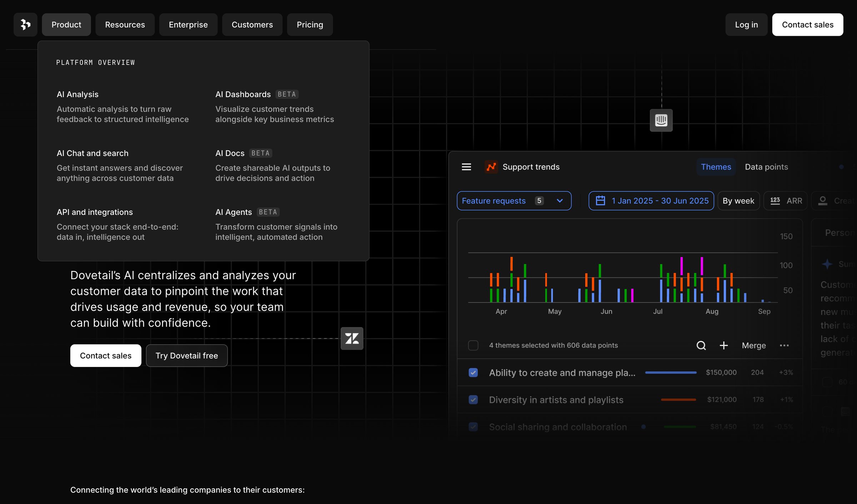This screenshot has height=504, width=857.
Task: Click Contact sales below the hero text
Action: click(106, 356)
